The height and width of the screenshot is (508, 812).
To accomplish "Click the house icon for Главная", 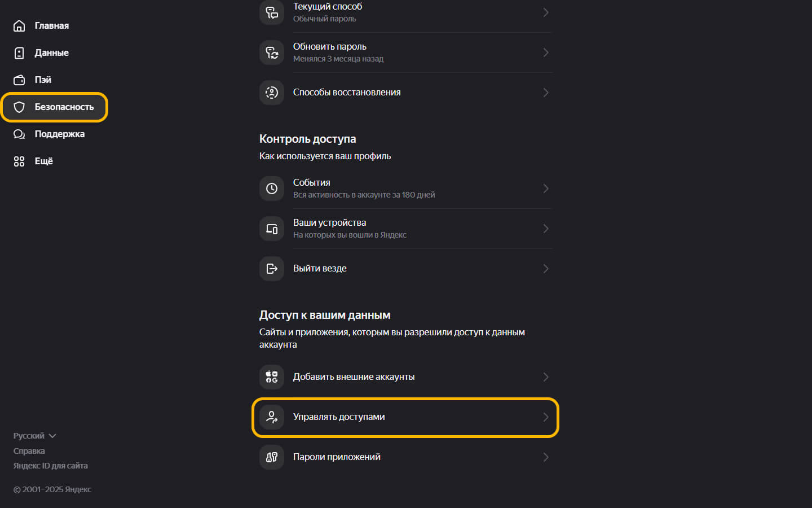I will coord(19,26).
